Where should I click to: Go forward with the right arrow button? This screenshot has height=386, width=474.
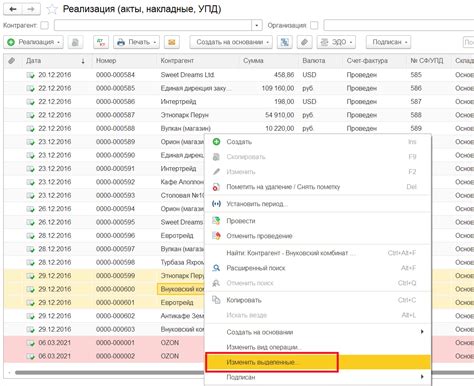(31, 9)
